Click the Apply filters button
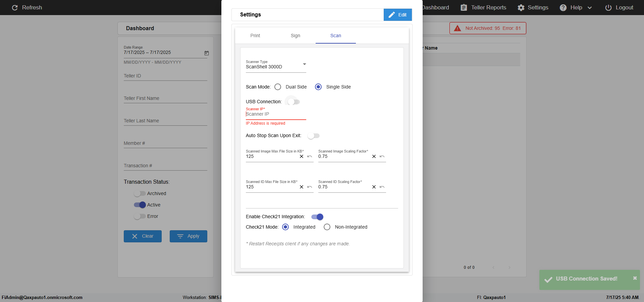The width and height of the screenshot is (644, 302). (x=189, y=236)
